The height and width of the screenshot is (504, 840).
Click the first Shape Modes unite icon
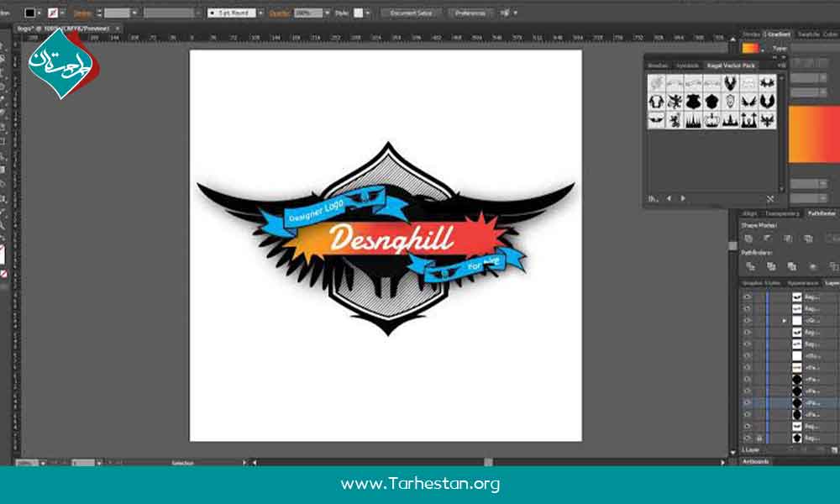[748, 239]
